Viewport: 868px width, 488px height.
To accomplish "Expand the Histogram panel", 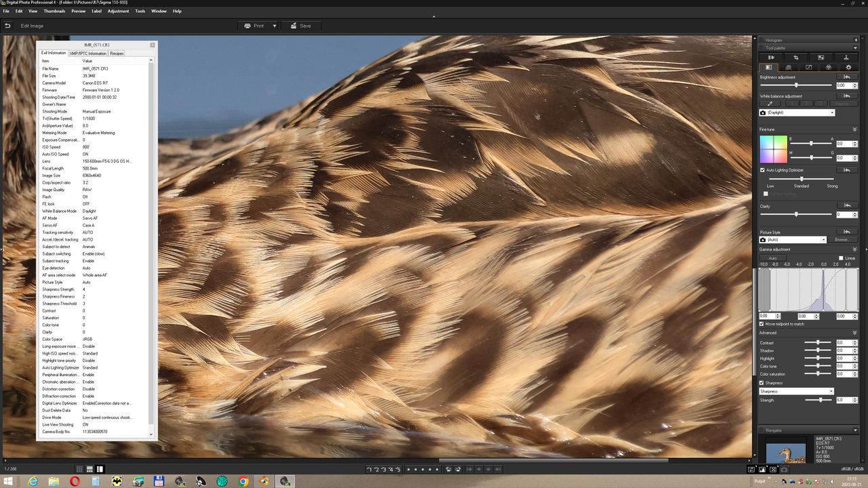I will click(855, 40).
